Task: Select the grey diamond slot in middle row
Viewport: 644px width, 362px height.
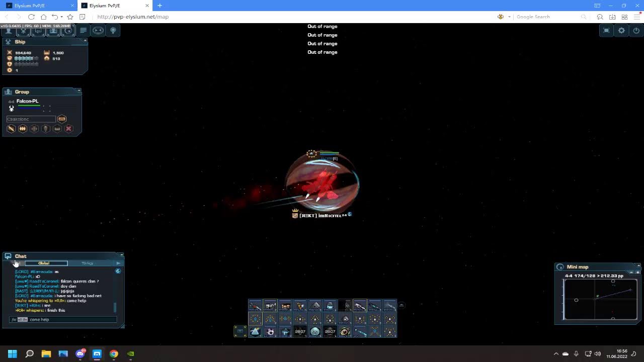Action: (x=345, y=318)
